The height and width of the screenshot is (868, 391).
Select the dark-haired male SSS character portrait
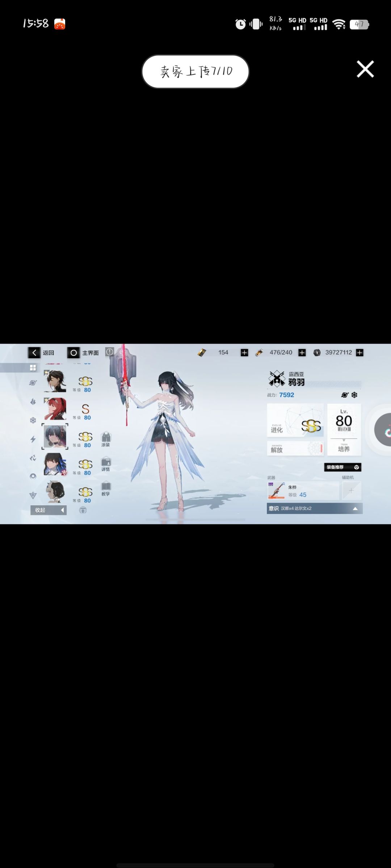point(55,381)
